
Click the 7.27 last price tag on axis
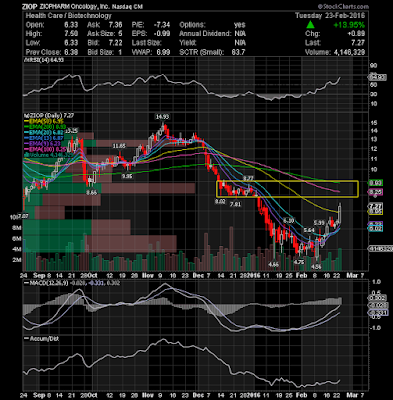click(375, 206)
